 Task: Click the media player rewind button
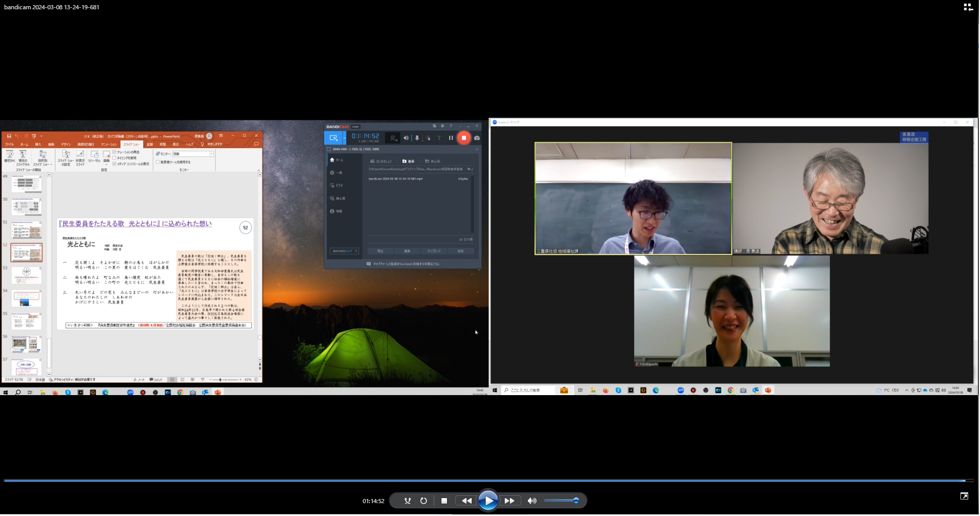466,501
